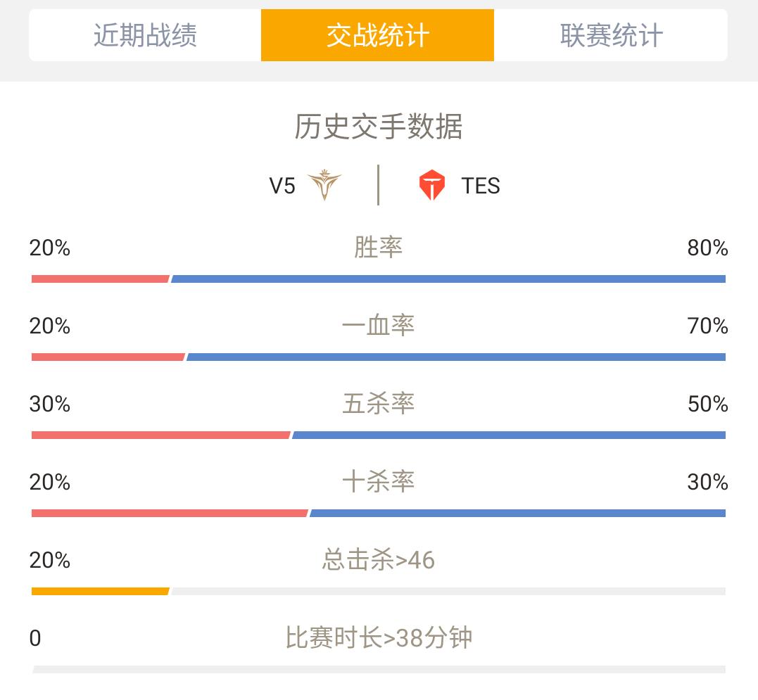Click the V5 team logo icon
This screenshot has height=700, width=758.
click(324, 185)
